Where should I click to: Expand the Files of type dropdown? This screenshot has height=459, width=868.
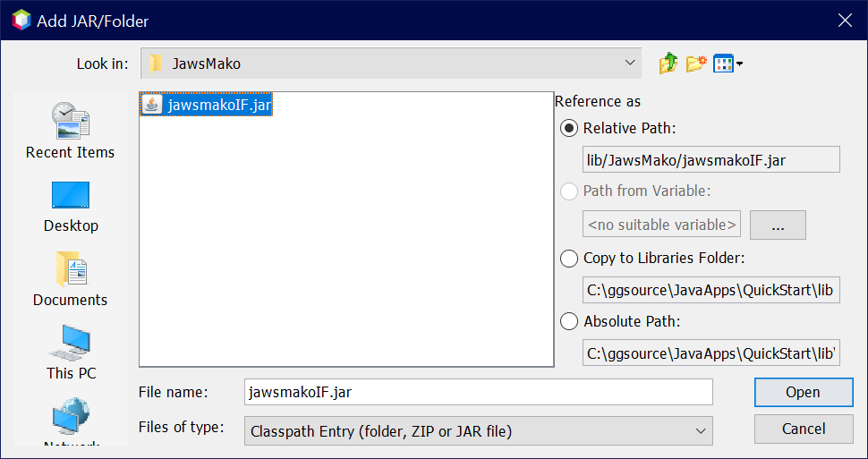coord(478,431)
